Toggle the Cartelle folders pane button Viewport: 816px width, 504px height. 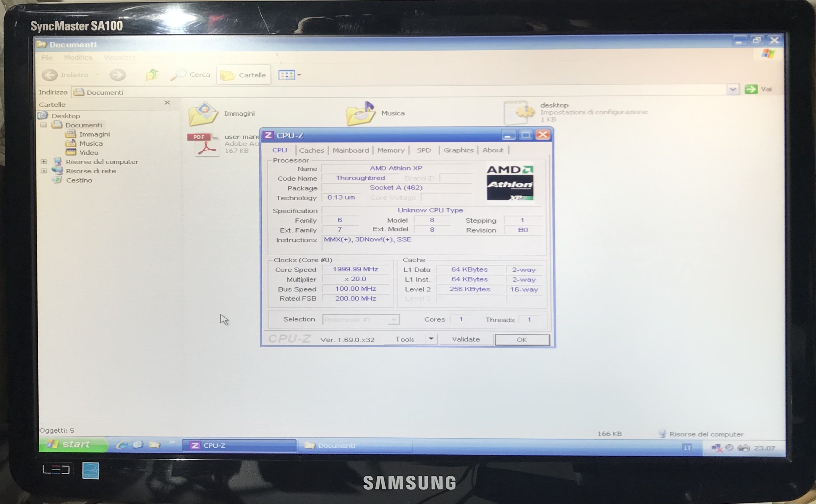coord(244,75)
